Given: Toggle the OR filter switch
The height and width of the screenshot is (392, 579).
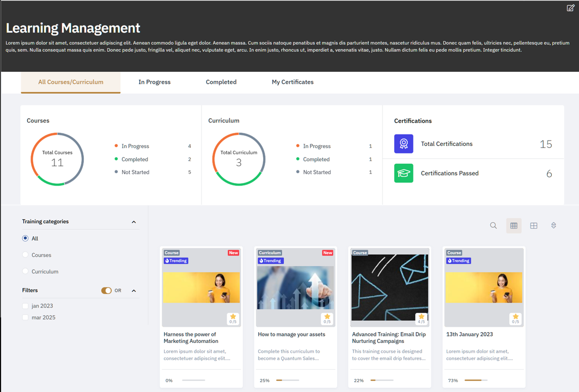Looking at the screenshot, I should click(x=106, y=291).
